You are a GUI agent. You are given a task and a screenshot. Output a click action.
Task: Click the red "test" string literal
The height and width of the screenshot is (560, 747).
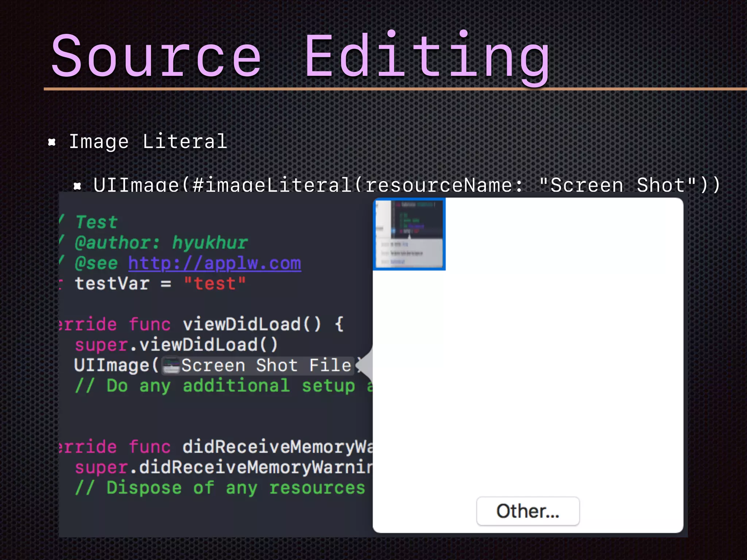pyautogui.click(x=214, y=284)
